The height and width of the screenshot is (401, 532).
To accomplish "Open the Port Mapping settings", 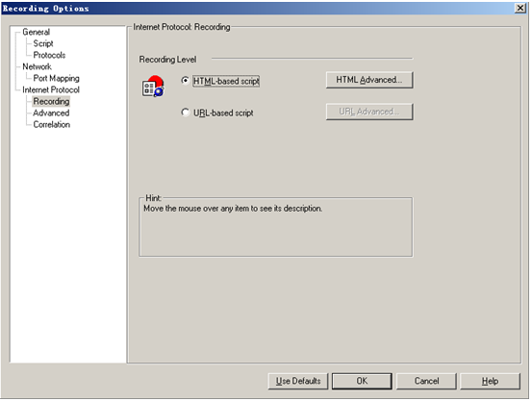I will pos(57,78).
